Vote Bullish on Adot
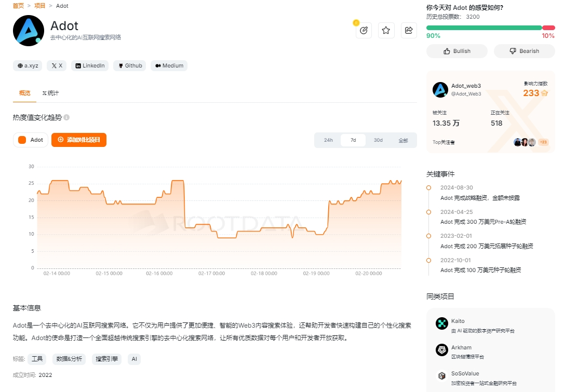Image resolution: width=564 pixels, height=392 pixels. pos(457,51)
